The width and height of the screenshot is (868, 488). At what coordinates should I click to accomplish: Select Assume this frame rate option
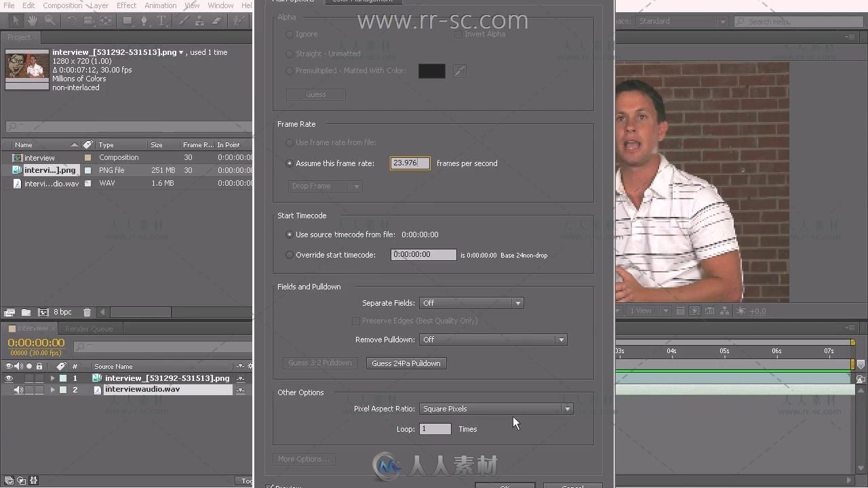click(x=290, y=163)
